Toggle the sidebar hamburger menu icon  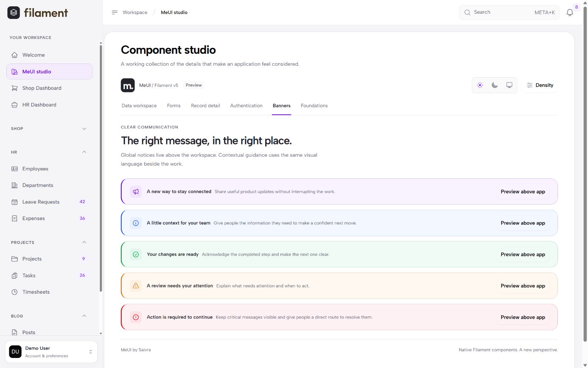[115, 12]
